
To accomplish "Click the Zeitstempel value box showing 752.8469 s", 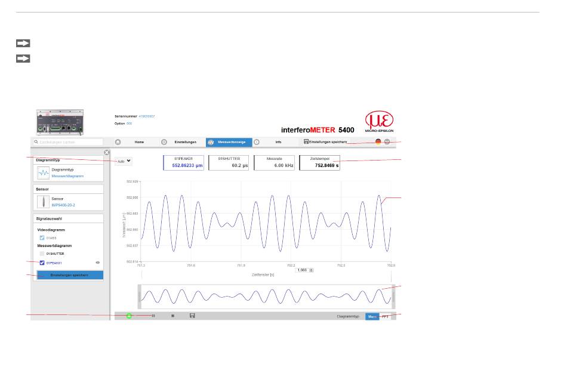I will [x=320, y=163].
